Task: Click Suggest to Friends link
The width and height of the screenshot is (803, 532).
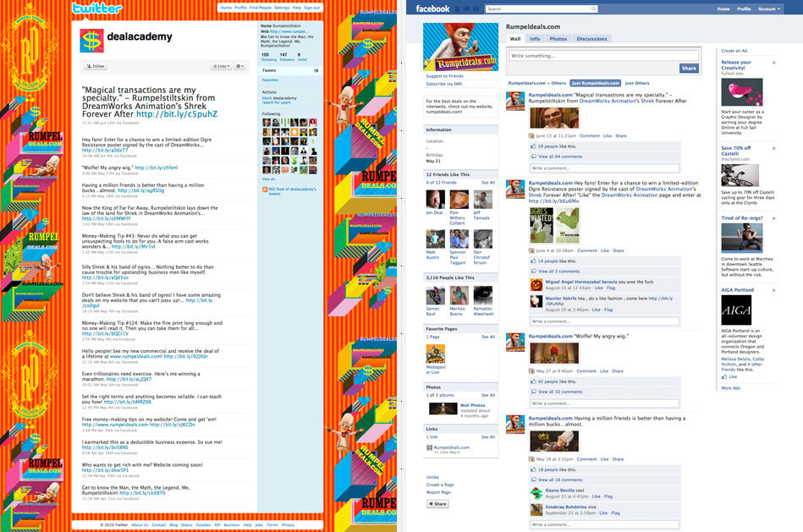Action: (x=444, y=76)
